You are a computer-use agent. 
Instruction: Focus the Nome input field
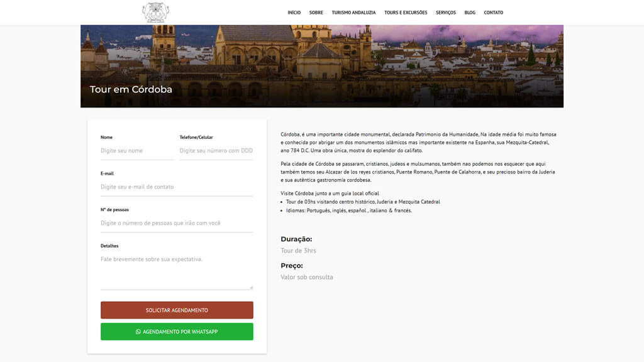137,151
